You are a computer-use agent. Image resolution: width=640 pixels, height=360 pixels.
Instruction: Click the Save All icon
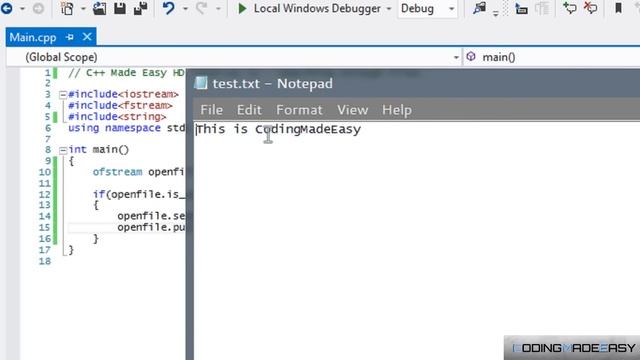[141, 8]
